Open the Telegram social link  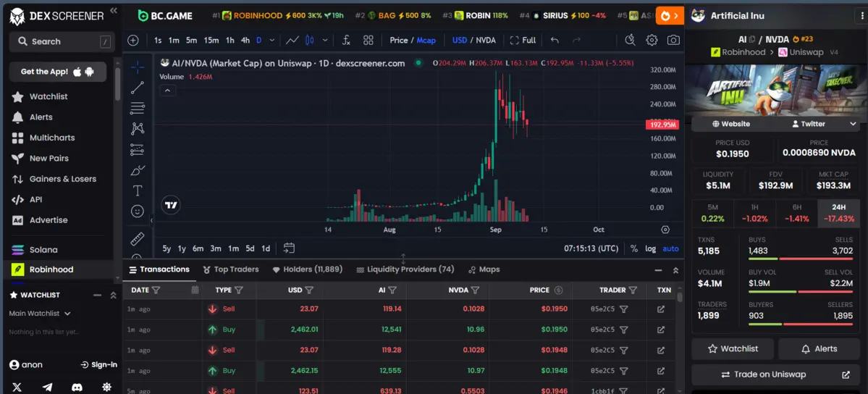click(47, 387)
